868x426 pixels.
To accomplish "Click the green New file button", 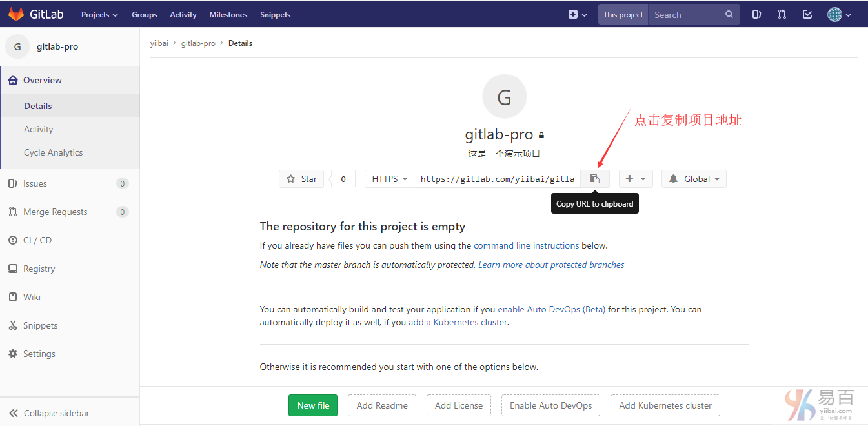I will tap(313, 405).
